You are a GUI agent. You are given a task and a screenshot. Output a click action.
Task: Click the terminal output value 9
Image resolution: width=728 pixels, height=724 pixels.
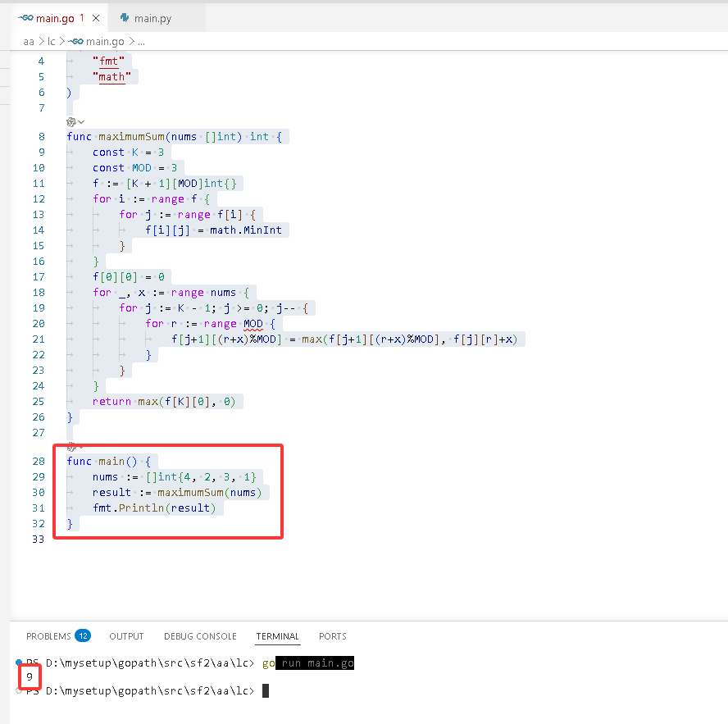[30, 676]
